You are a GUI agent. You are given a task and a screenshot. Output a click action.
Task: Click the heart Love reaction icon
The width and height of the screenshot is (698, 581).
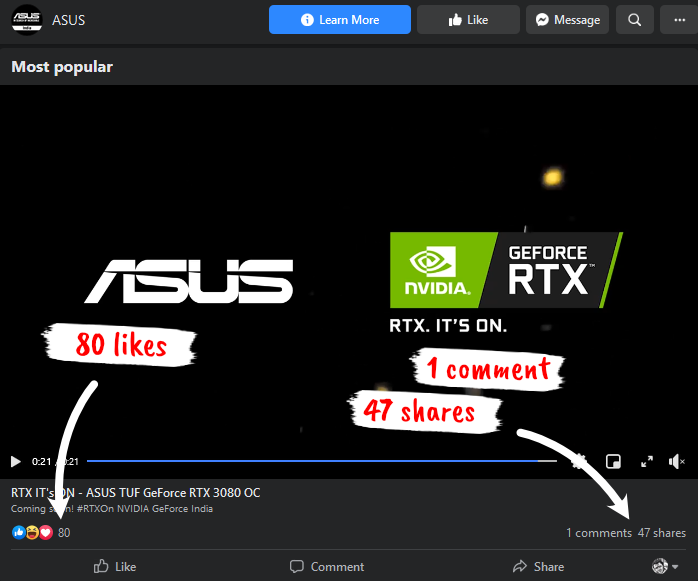(46, 532)
